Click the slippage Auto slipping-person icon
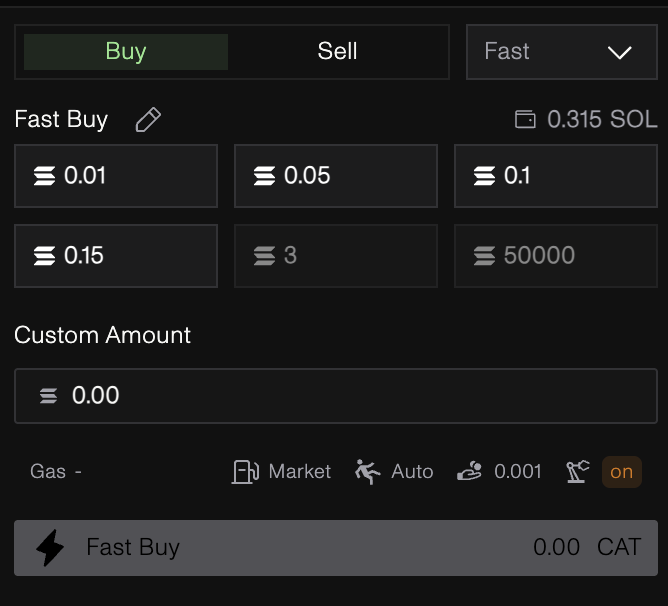 tap(367, 471)
